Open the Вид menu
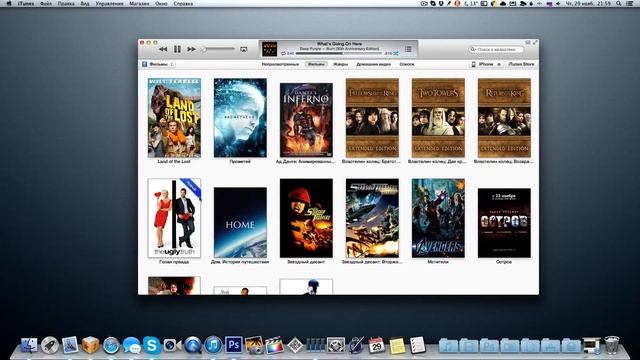Viewport: 640px width, 360px height. point(85,3)
